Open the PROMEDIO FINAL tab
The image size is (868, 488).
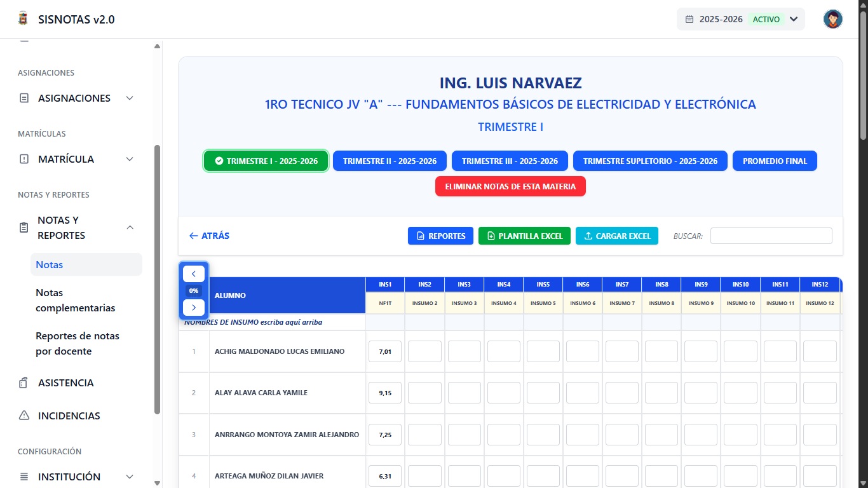(x=775, y=161)
